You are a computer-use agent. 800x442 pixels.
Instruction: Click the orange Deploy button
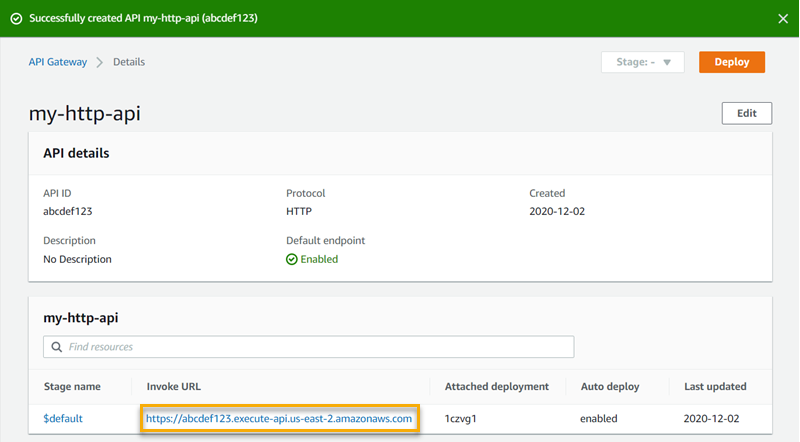pyautogui.click(x=732, y=62)
